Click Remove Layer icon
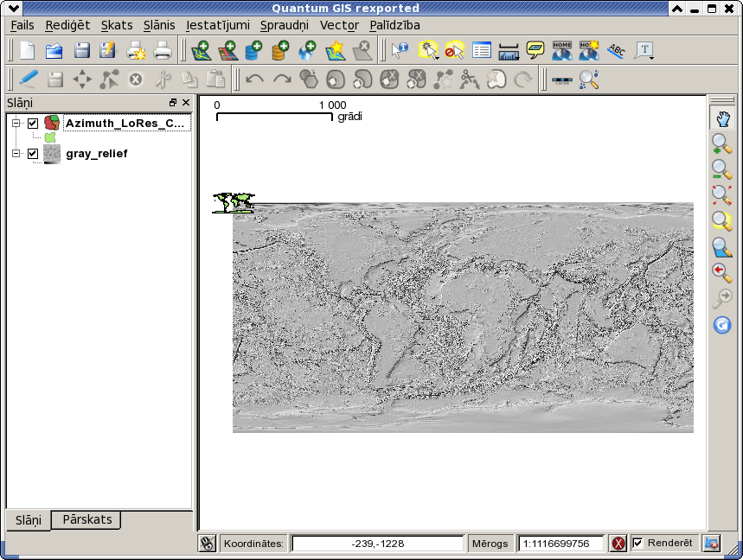The image size is (743, 560). pyautogui.click(x=362, y=50)
